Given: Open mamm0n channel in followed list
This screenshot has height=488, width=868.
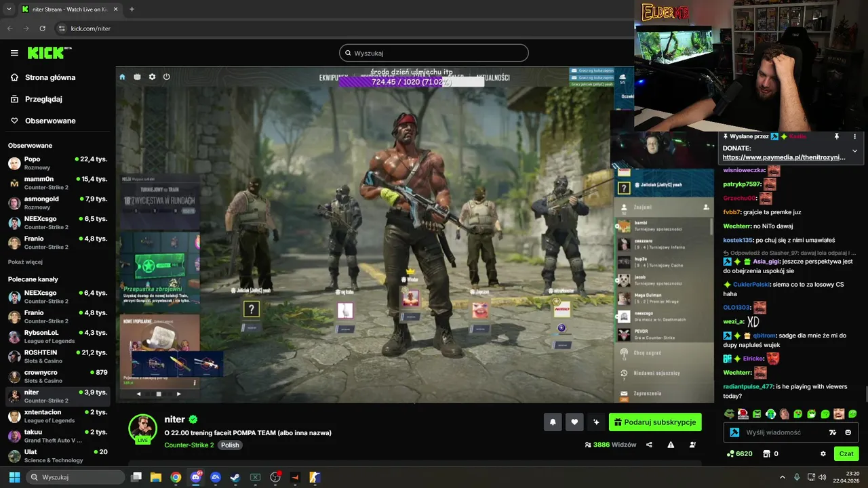Looking at the screenshot, I should (58, 183).
